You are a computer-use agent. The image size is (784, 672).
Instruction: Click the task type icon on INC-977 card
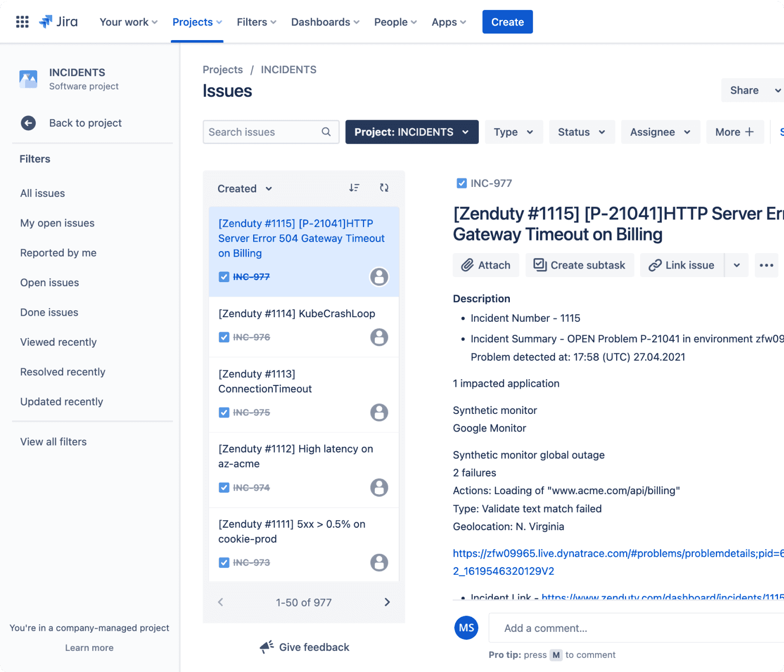tap(224, 277)
